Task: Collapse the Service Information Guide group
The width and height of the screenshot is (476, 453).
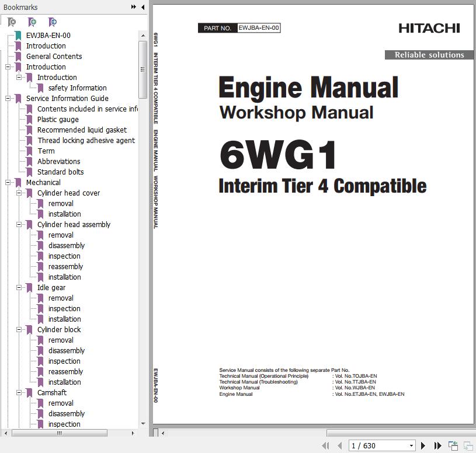Action: click(8, 98)
